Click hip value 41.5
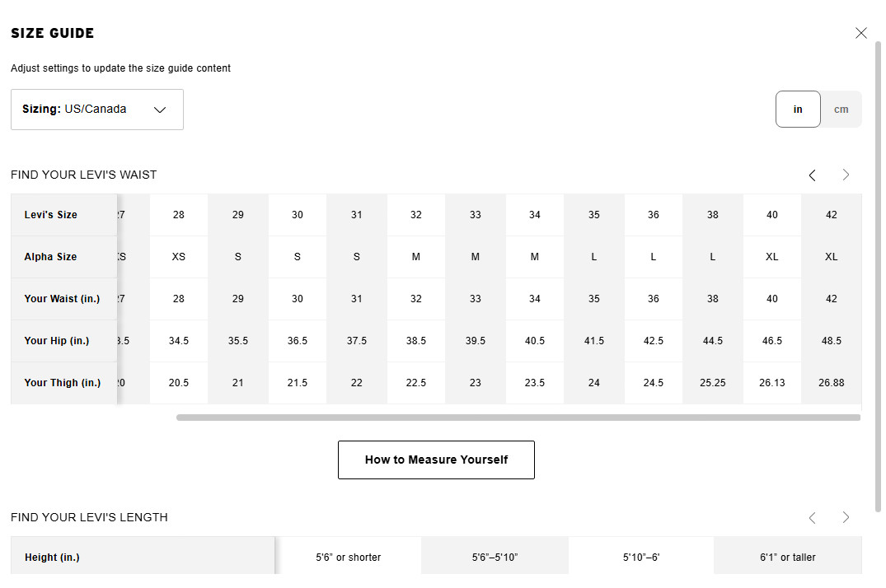This screenshot has height=588, width=886. 594,341
